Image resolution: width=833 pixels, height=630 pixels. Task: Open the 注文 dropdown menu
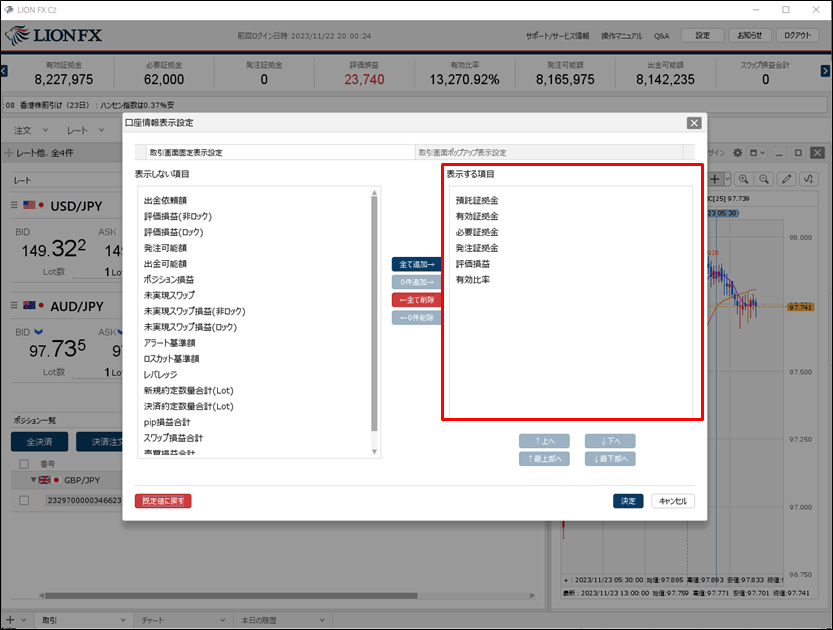31,130
